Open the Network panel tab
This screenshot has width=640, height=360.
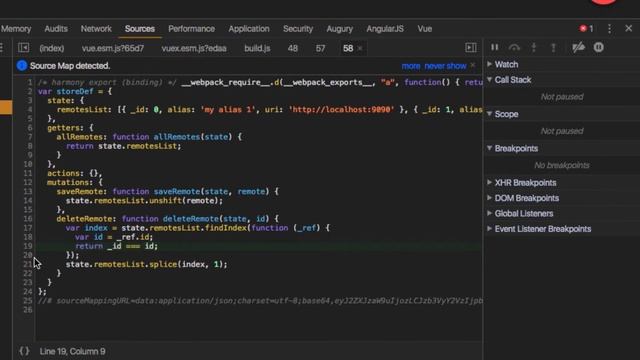click(96, 29)
